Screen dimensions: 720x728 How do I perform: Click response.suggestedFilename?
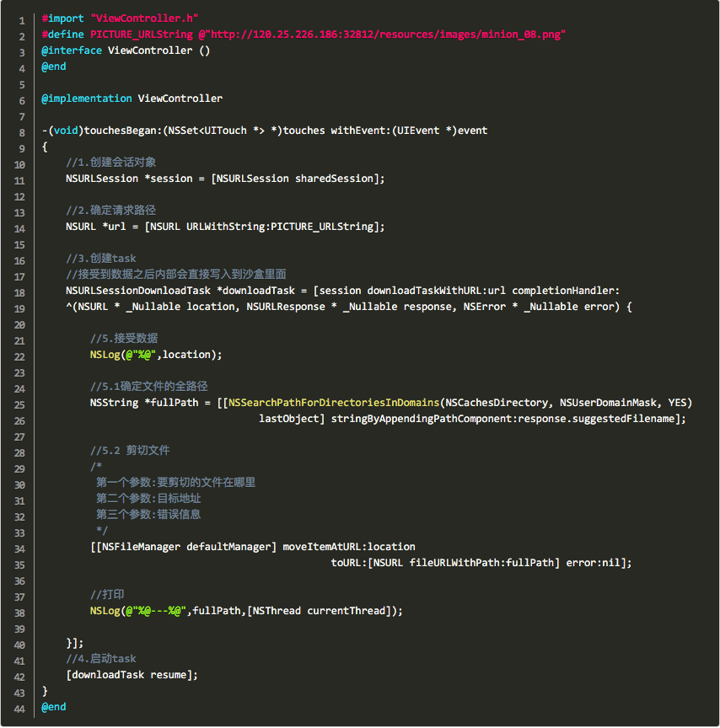pyautogui.click(x=596, y=419)
